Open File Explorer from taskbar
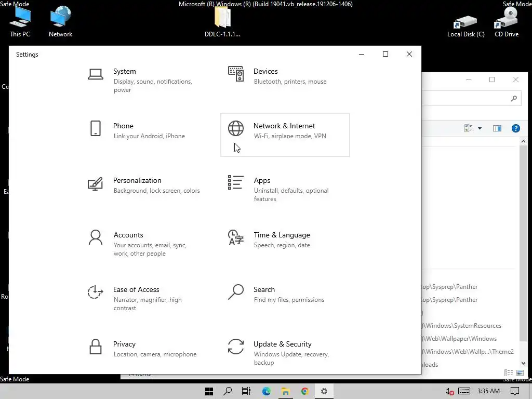 (x=285, y=391)
